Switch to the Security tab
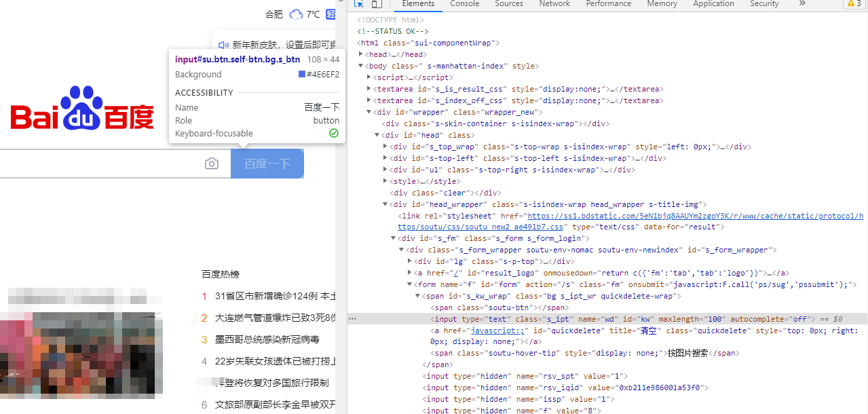Screen dimensions: 868x414 [x=764, y=4]
